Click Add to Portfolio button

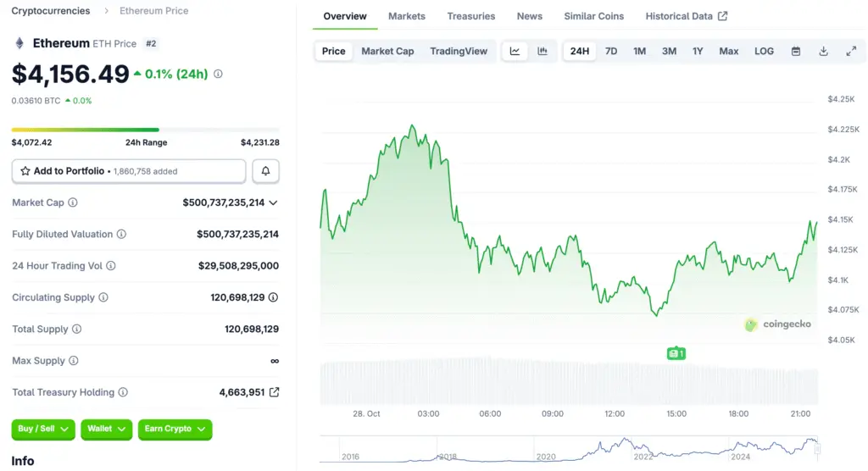coord(129,171)
